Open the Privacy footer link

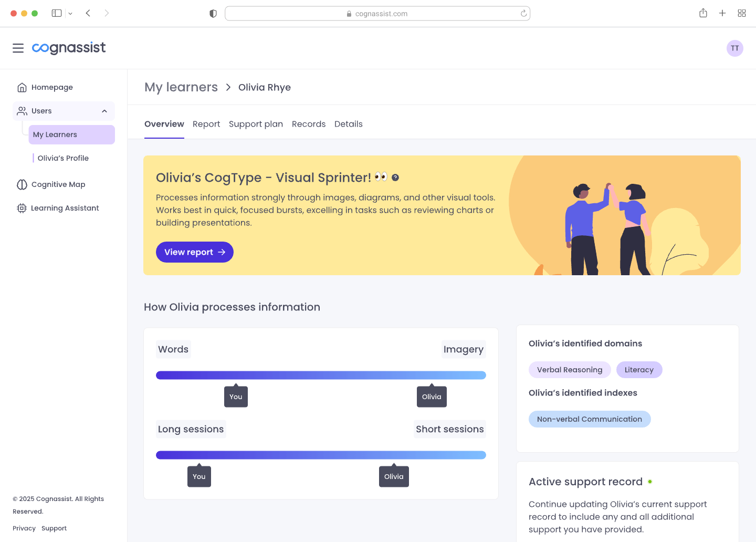tap(24, 528)
